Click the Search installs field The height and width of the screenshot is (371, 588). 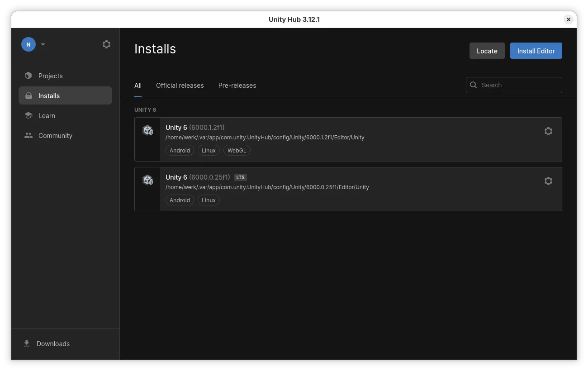518,85
